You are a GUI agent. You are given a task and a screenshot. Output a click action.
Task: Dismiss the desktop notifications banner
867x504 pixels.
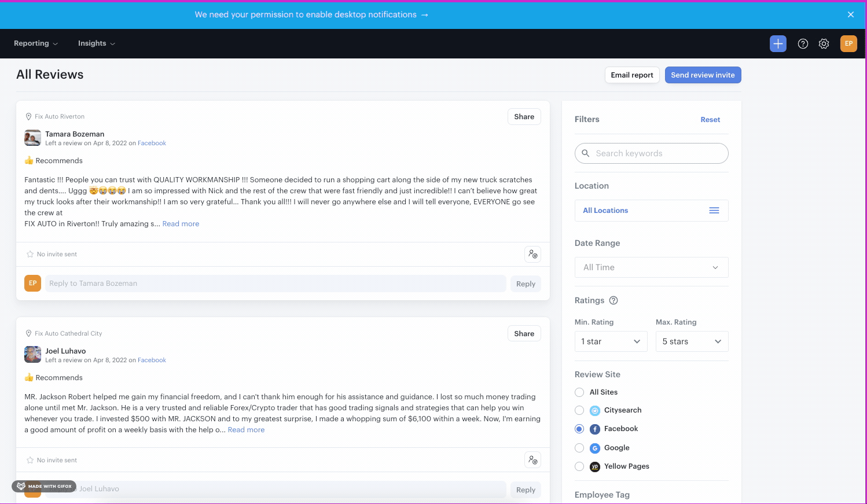[851, 14]
